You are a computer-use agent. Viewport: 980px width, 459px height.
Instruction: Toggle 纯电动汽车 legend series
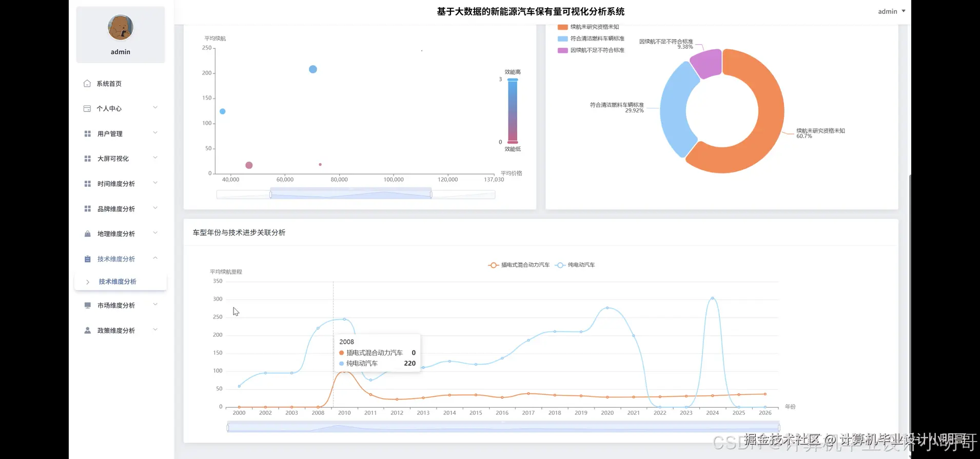[575, 265]
